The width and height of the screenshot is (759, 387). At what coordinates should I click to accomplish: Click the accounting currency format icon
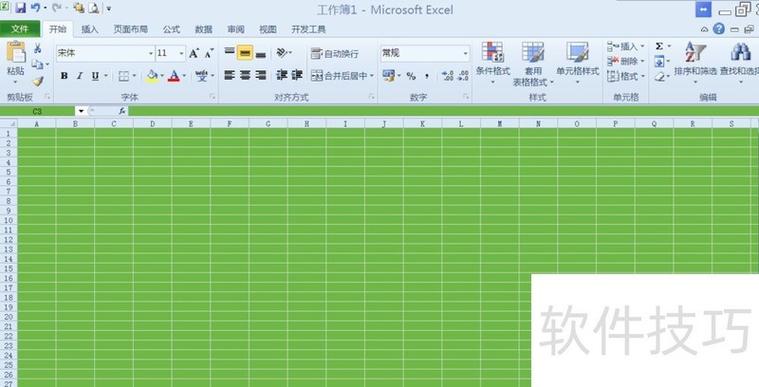coord(389,76)
